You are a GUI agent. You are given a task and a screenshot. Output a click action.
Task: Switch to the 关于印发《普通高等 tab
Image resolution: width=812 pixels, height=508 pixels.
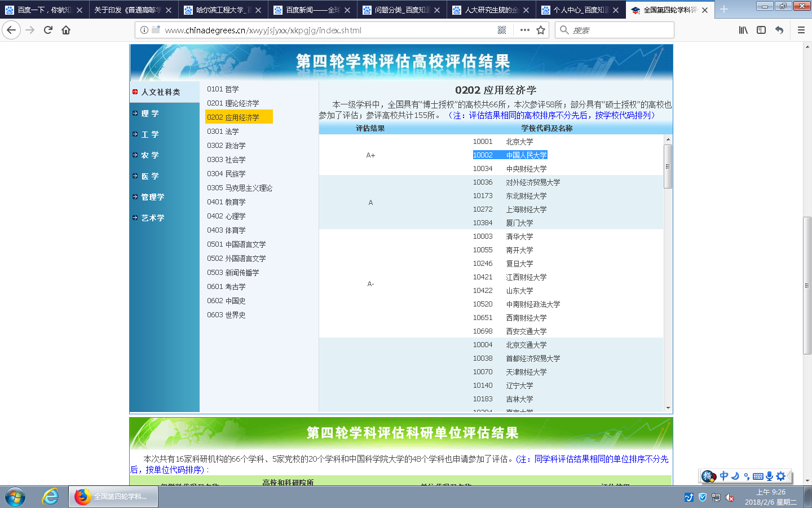(134, 10)
